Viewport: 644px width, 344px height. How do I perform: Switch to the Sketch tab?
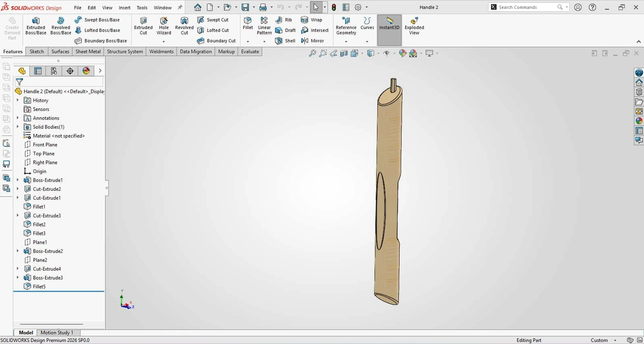(37, 52)
